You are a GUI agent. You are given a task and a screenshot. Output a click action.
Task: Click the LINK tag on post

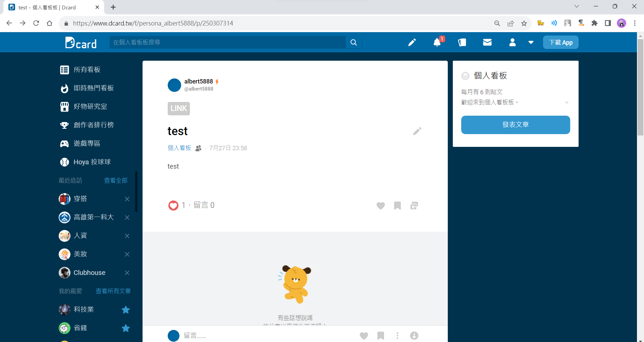coord(179,109)
